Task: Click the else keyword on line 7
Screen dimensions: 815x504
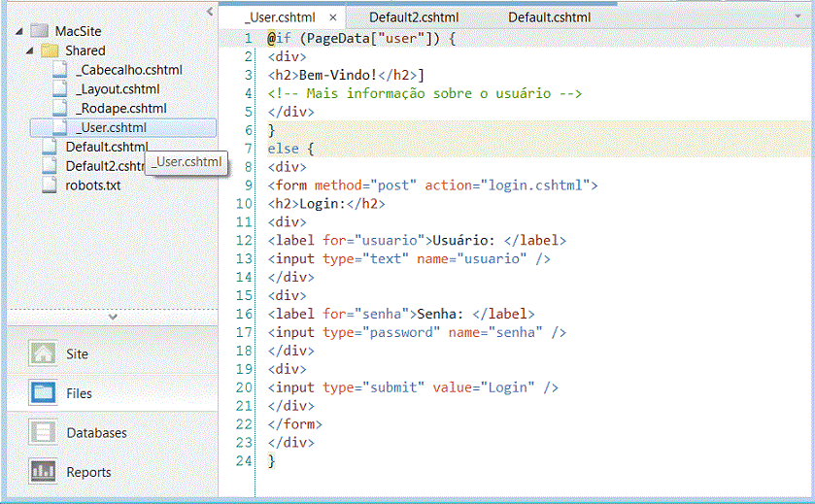Action: click(x=284, y=149)
